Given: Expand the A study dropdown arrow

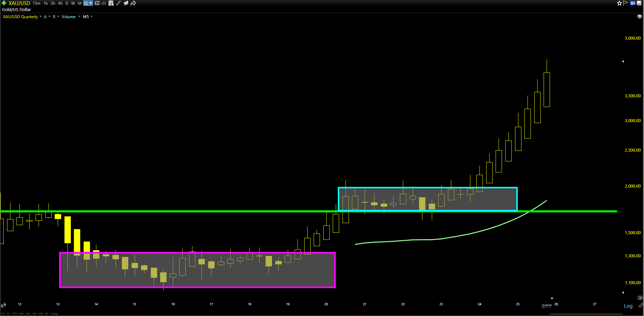Looking at the screenshot, I should pyautogui.click(x=49, y=16).
